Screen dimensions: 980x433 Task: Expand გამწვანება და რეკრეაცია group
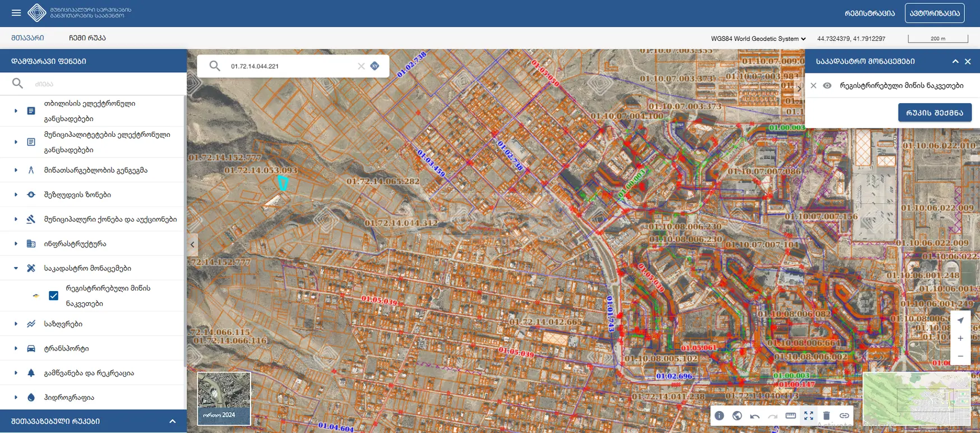tap(16, 373)
